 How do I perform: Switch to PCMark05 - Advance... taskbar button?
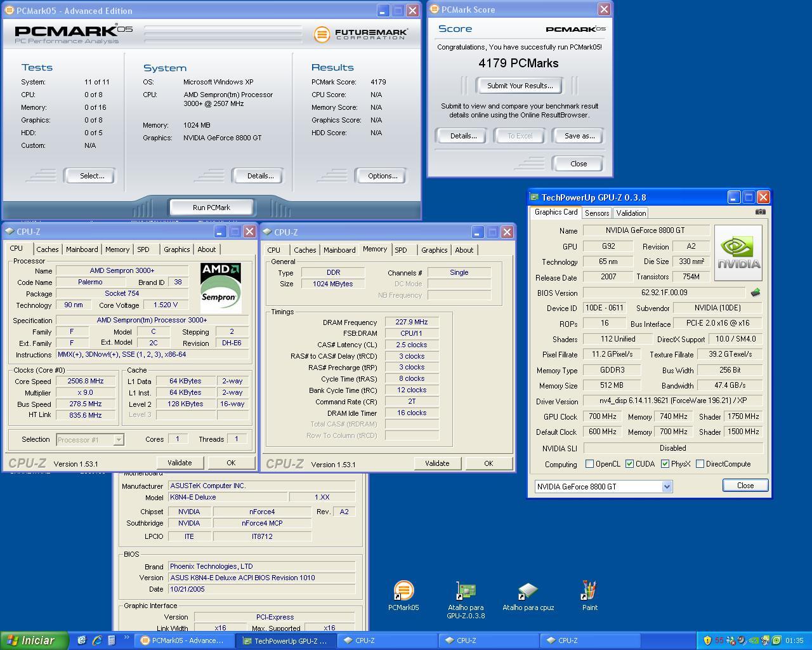pyautogui.click(x=184, y=640)
